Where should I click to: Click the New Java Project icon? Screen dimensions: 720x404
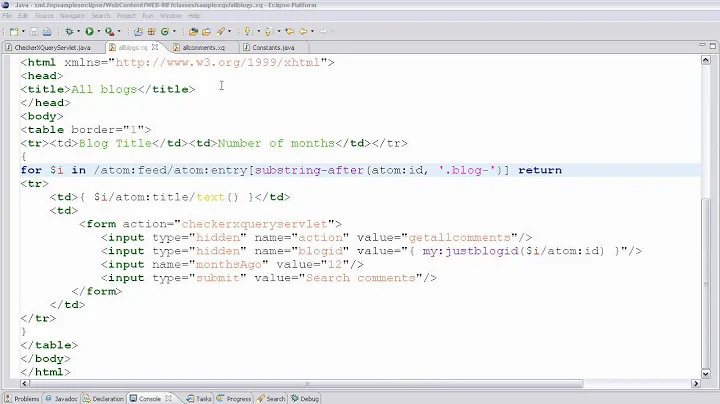pos(138,32)
